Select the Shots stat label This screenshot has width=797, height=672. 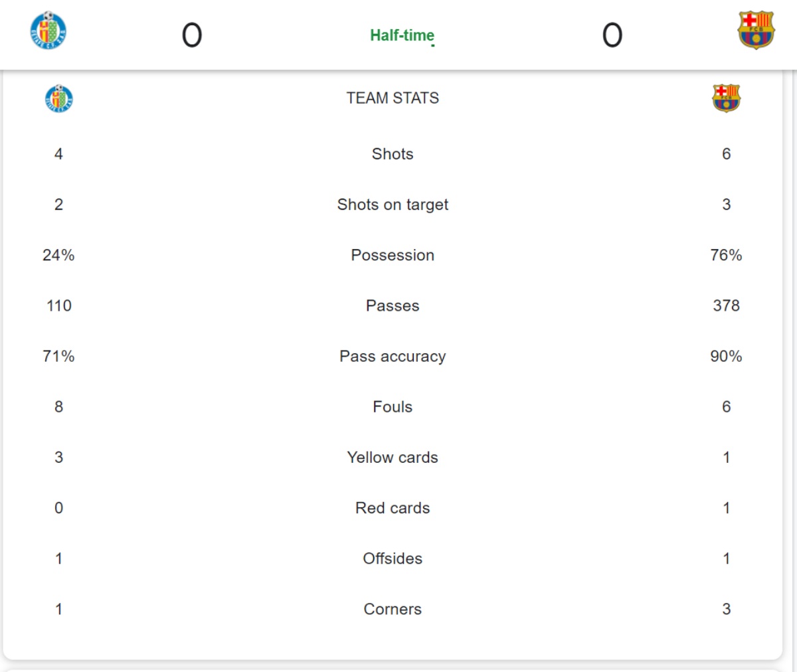[x=393, y=154]
